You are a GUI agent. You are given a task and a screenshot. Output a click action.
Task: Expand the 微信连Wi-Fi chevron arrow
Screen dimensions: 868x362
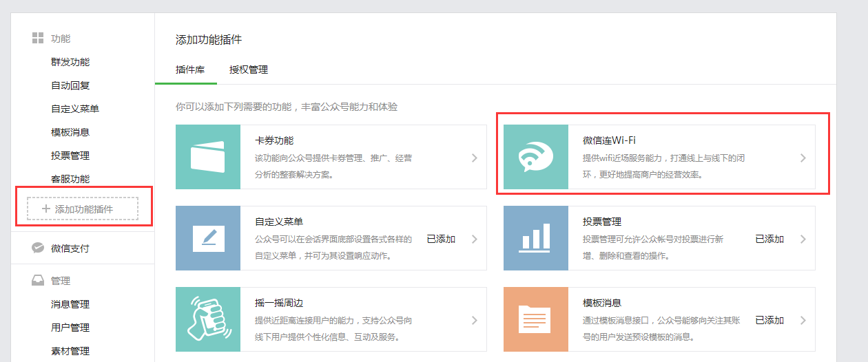(x=803, y=158)
